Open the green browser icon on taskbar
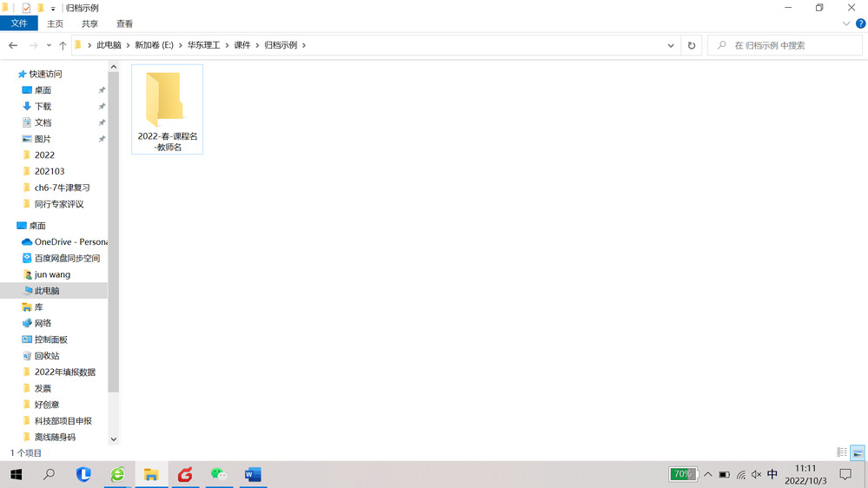Screen dimensions: 868x488 pyautogui.click(x=117, y=475)
